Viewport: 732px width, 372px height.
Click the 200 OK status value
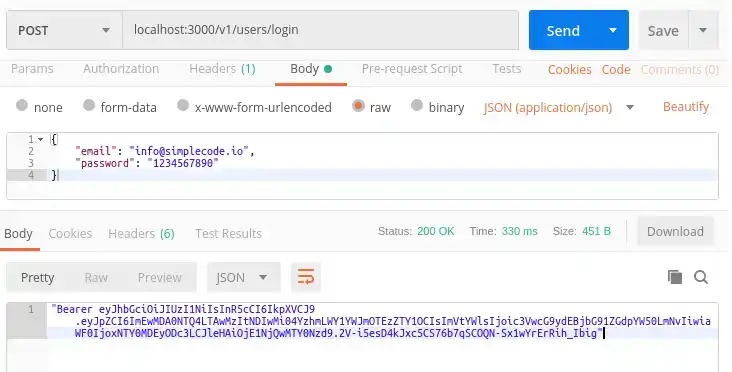[436, 232]
